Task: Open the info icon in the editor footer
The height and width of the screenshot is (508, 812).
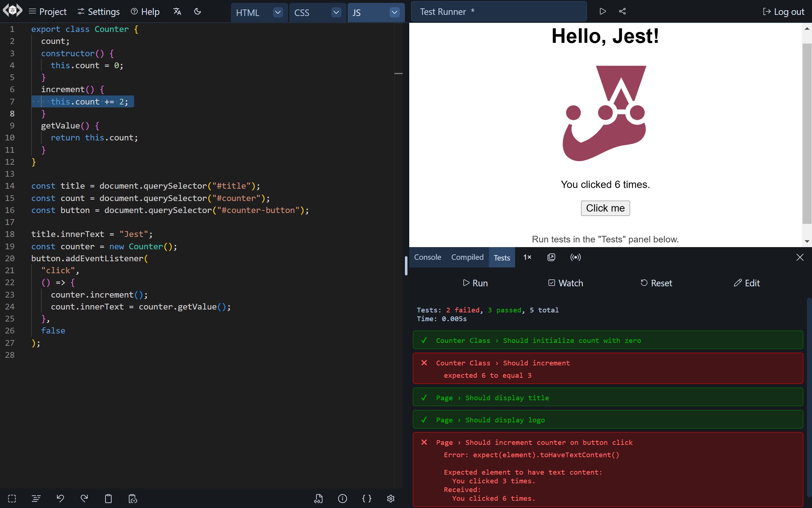Action: 342,499
